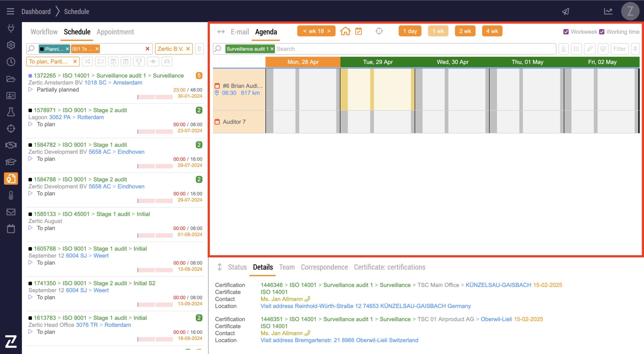The height and width of the screenshot is (354, 644).
Task: Expand the Partially planned row of 1372265
Action: (30, 90)
